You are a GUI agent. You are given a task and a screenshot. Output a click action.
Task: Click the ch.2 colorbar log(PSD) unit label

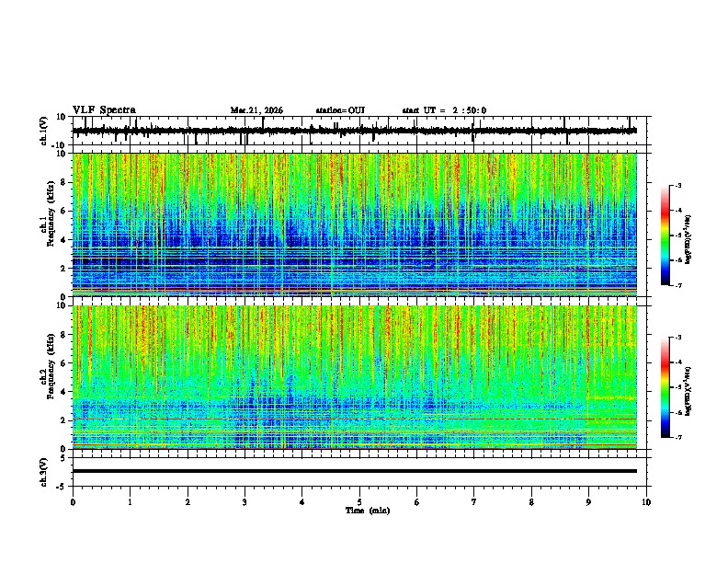688,391
